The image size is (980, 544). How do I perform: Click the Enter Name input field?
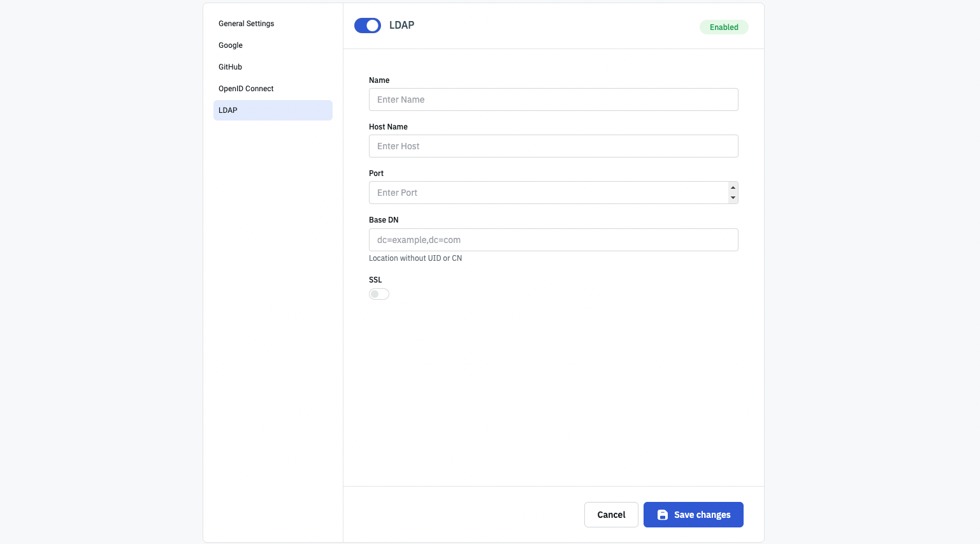coord(553,99)
